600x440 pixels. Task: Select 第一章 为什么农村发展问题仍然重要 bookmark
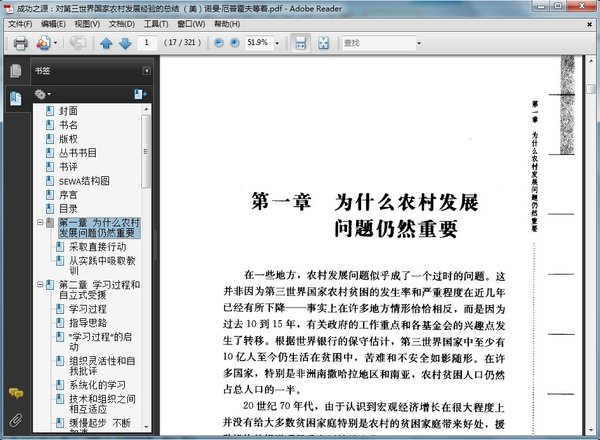(x=99, y=228)
